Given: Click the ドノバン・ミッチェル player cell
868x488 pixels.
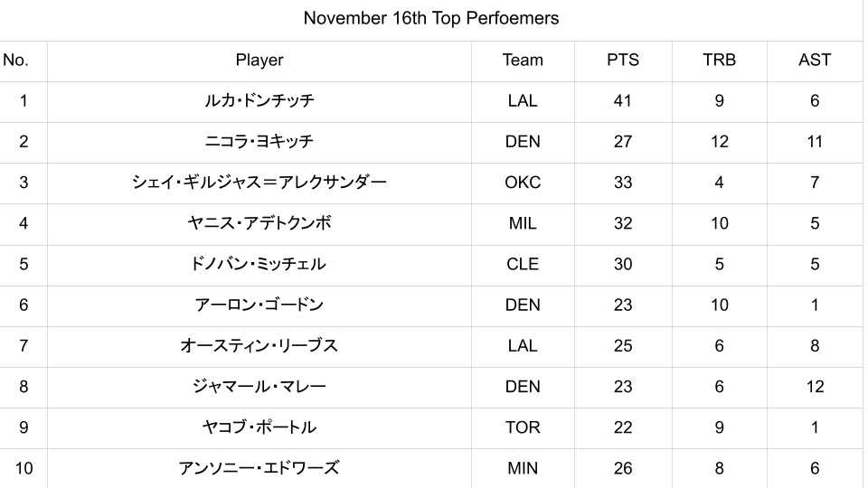Looking at the screenshot, I should tap(259, 264).
